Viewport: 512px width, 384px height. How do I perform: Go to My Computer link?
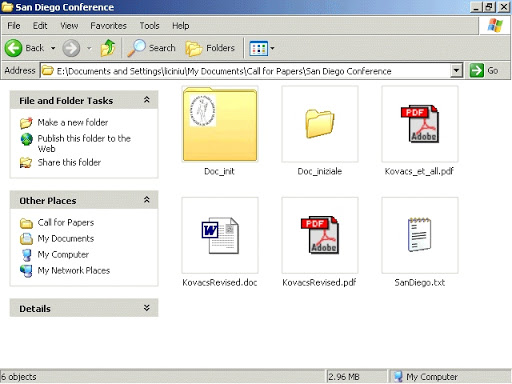pyautogui.click(x=63, y=255)
